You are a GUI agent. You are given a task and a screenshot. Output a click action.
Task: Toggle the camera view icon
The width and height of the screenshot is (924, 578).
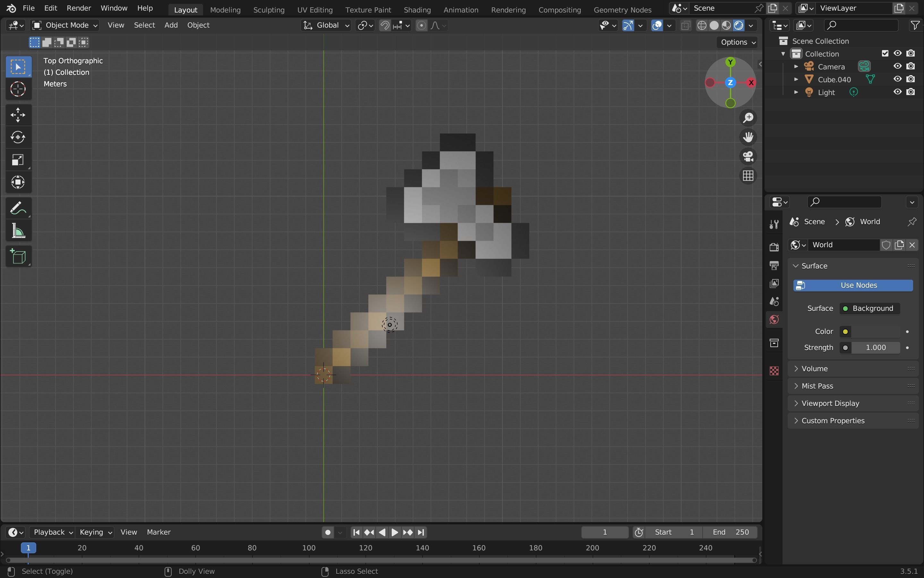(748, 156)
